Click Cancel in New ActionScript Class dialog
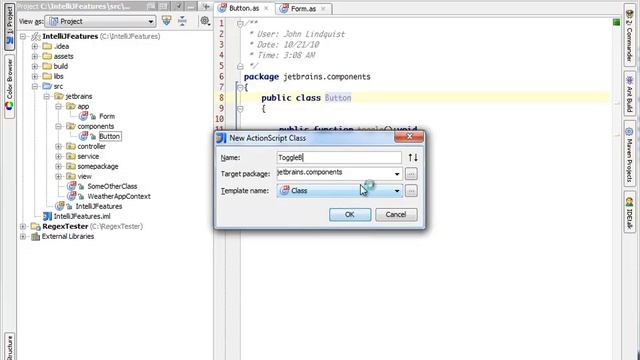 (396, 215)
